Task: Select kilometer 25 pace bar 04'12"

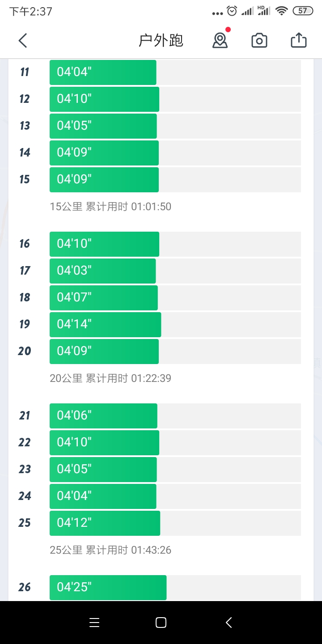Action: tap(105, 523)
